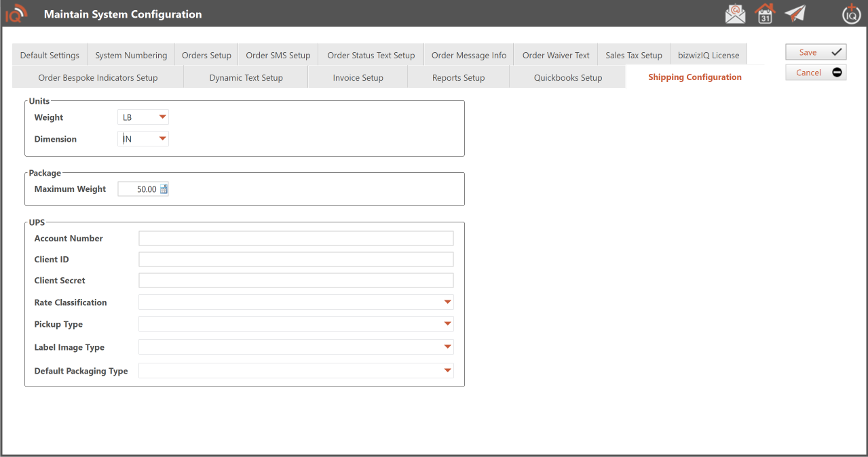Switch to the Default Settings tab

50,56
